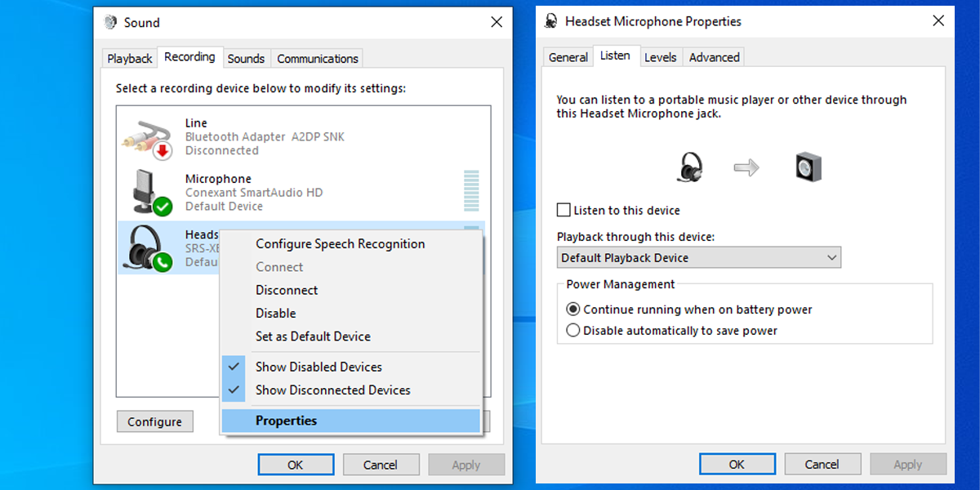Select Disable automatically to save power
980x490 pixels.
point(573,329)
